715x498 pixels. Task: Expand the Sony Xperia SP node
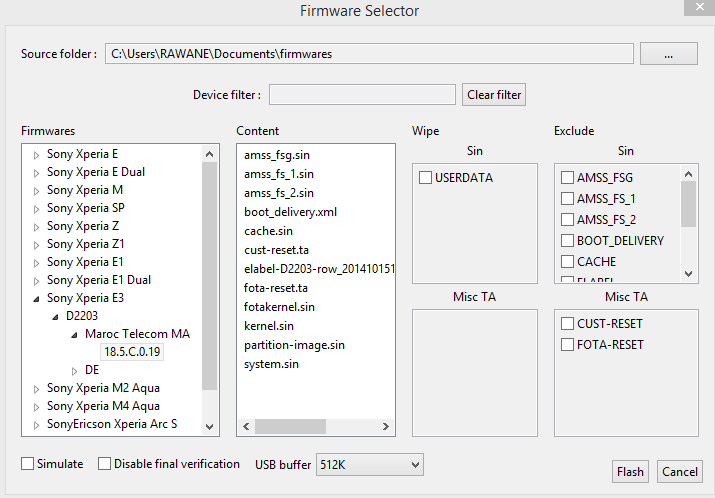[36, 209]
